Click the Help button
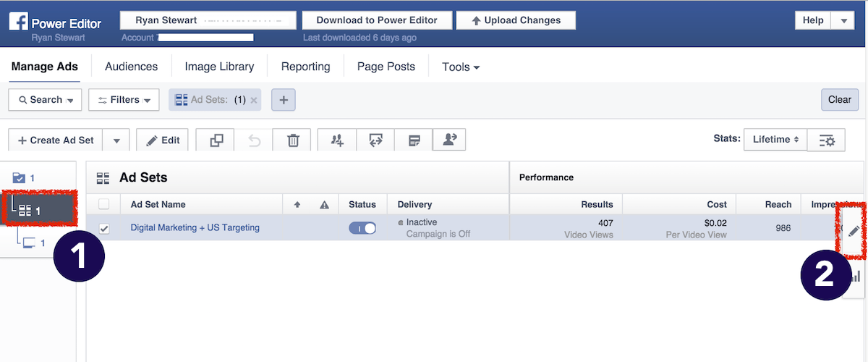This screenshot has height=362, width=868. pos(813,21)
